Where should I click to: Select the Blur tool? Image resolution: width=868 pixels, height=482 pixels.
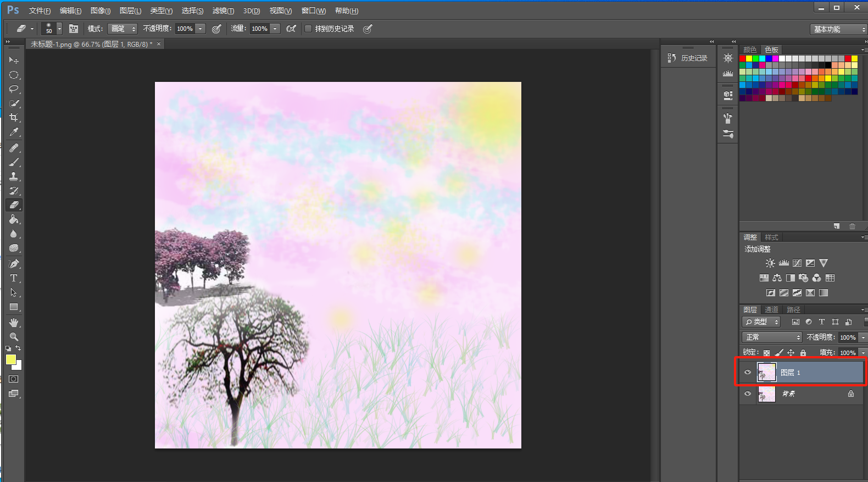pos(14,234)
